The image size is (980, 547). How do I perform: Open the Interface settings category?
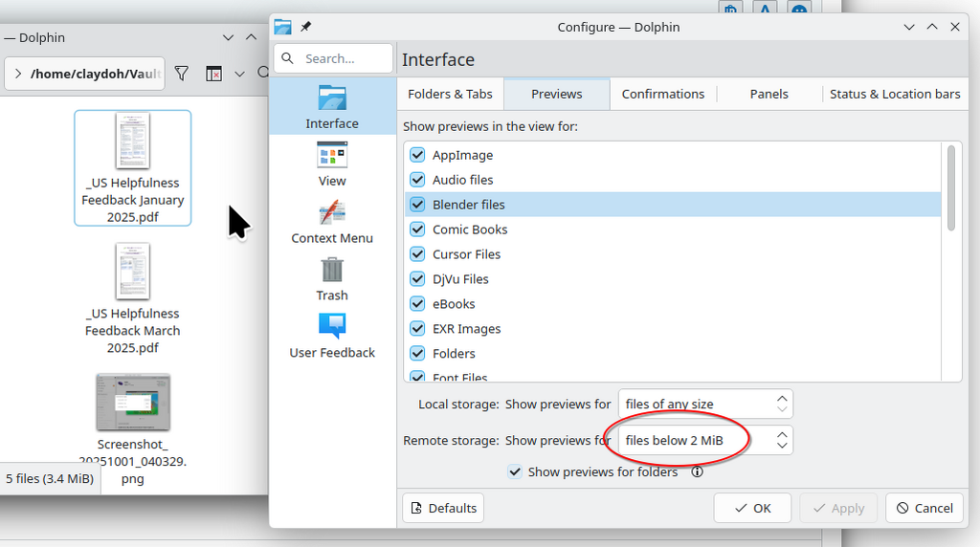(x=332, y=107)
